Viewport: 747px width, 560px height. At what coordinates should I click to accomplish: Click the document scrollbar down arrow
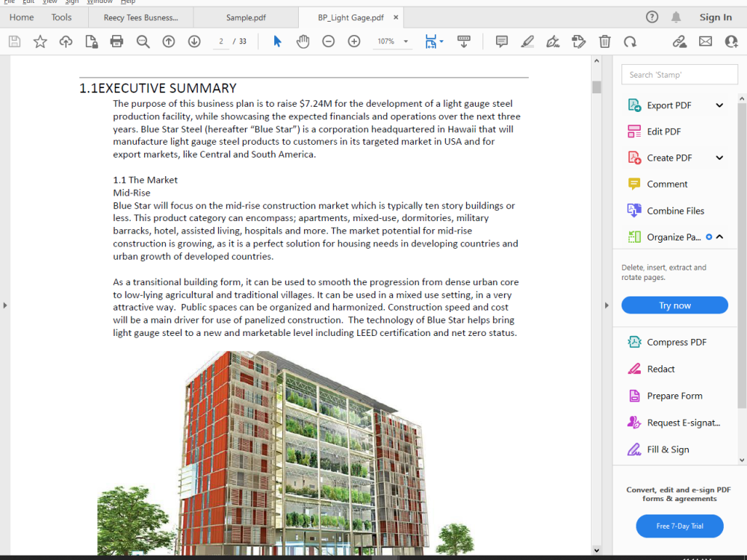pyautogui.click(x=596, y=550)
